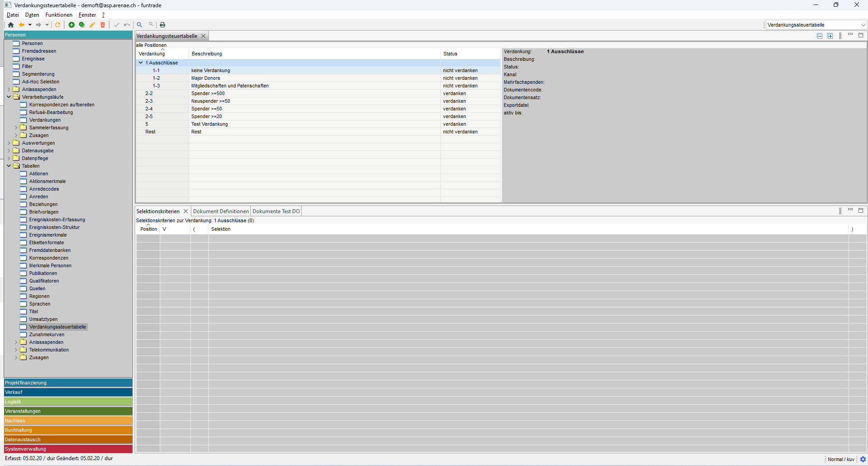Click the collapse all icon in table panel
Viewport: 868px width, 466px height.
coord(819,36)
